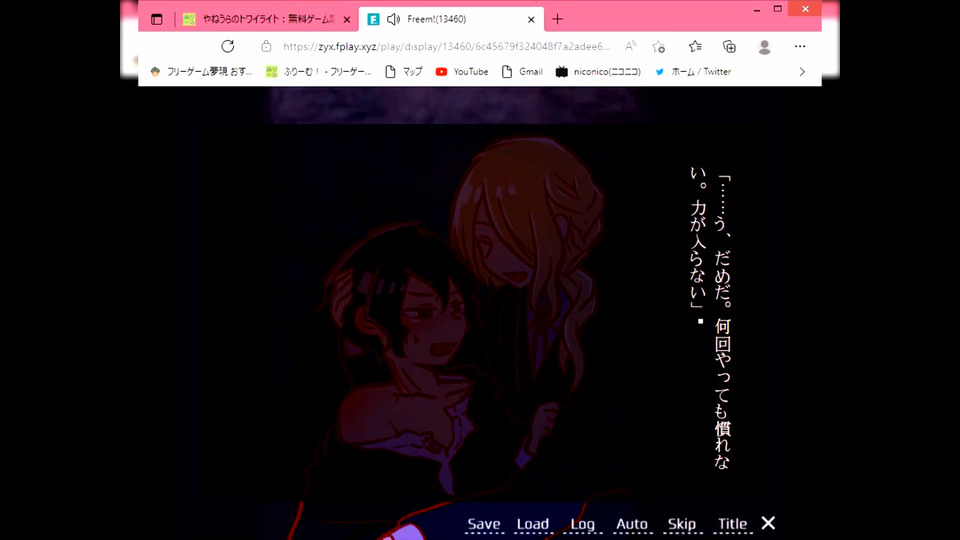Reload the current page
This screenshot has width=960, height=540.
(x=228, y=47)
